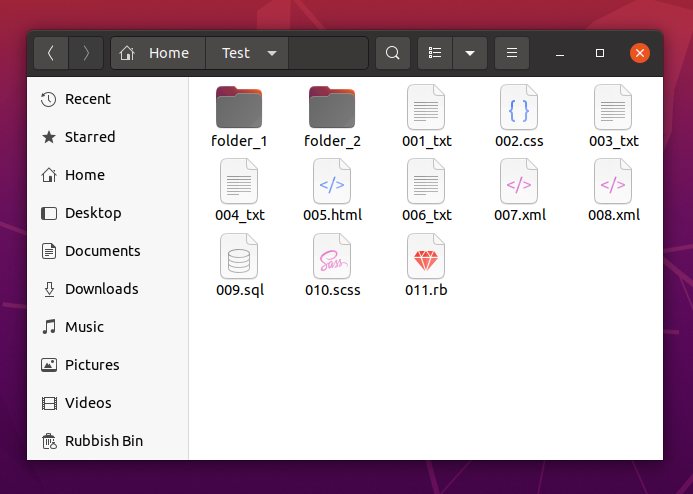Click the folder_2 name label
This screenshot has width=693, height=494.
point(332,141)
